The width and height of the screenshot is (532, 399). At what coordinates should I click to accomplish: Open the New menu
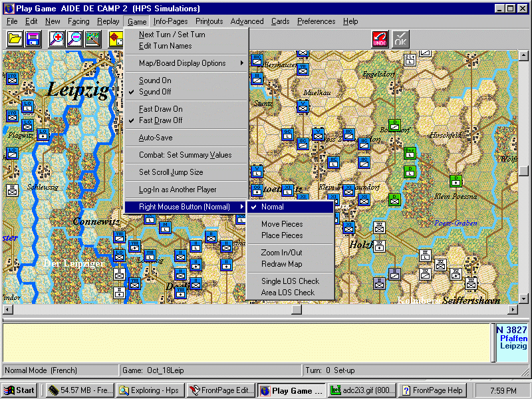click(53, 21)
